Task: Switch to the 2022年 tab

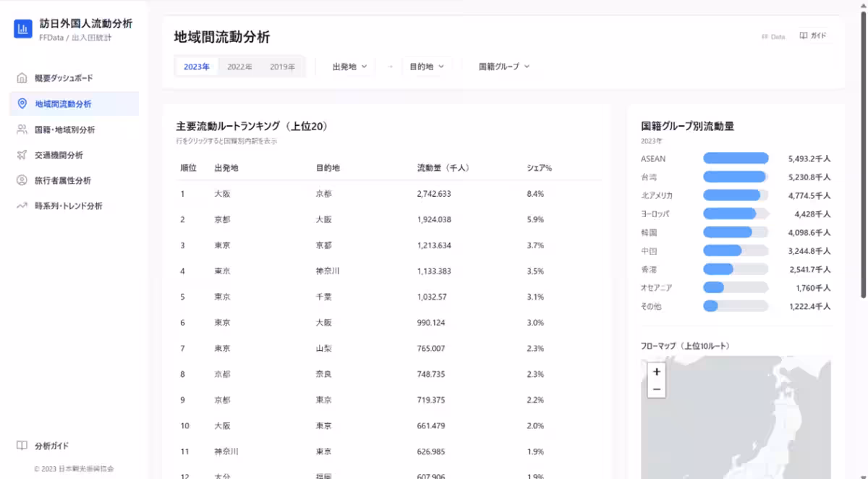Action: click(241, 66)
